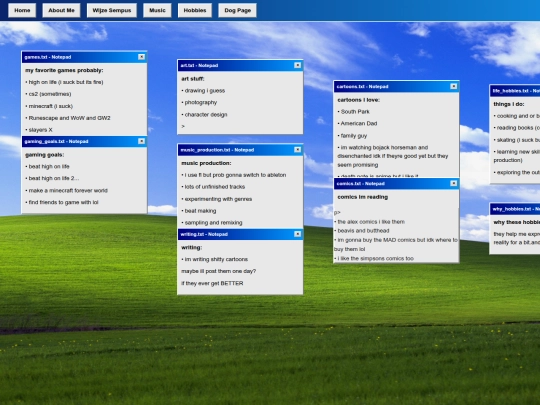The height and width of the screenshot is (405, 540).
Task: Click the 'minecraft (i suck)' line
Action: pos(49,106)
